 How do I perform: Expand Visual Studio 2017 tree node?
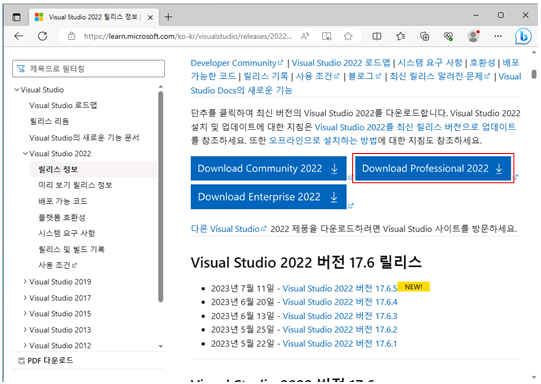[25, 297]
